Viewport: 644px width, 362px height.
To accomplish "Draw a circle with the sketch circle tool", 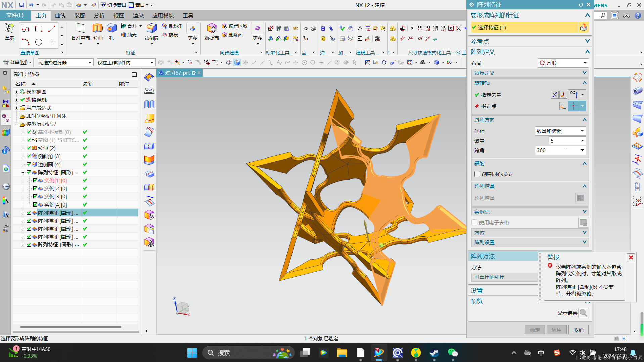I will 39,42.
